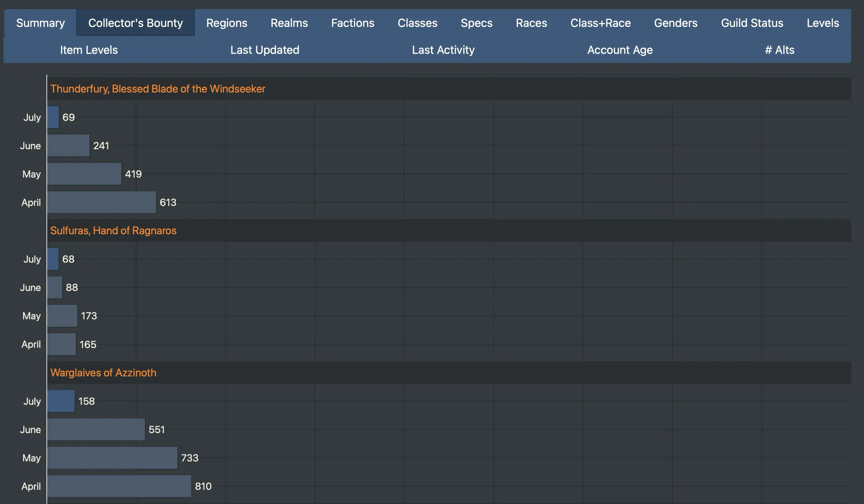Switch to the Regions tab
The width and height of the screenshot is (864, 504).
click(x=227, y=23)
